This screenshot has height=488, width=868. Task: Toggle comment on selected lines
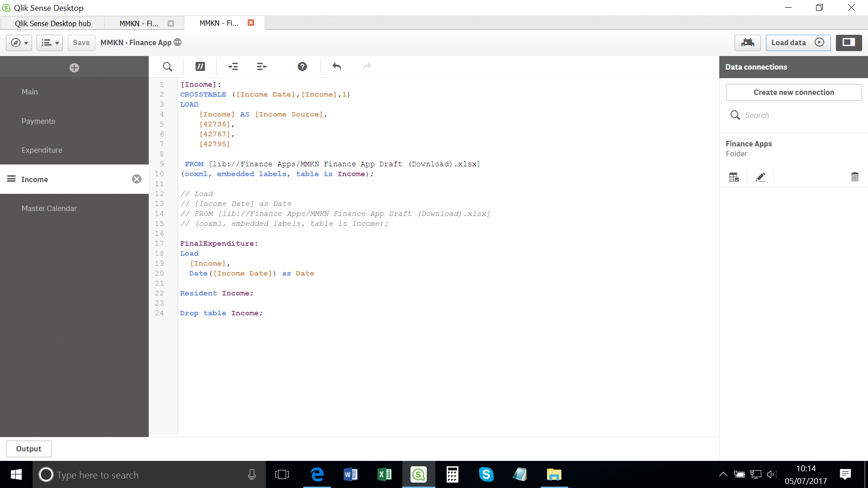point(200,66)
